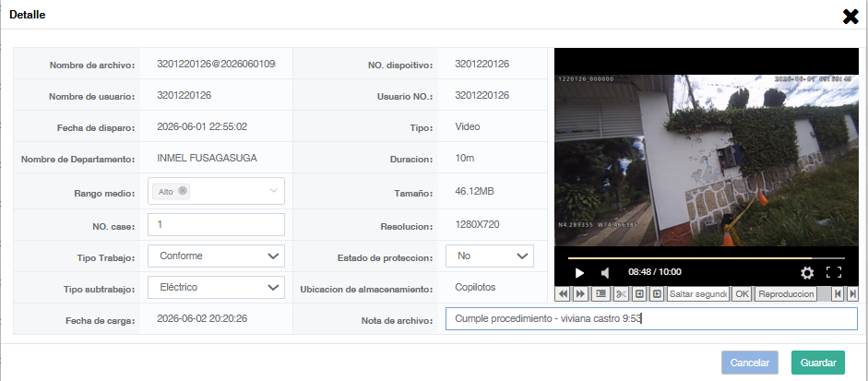This screenshot has height=381, width=868.
Task: Play the video
Action: (x=579, y=272)
